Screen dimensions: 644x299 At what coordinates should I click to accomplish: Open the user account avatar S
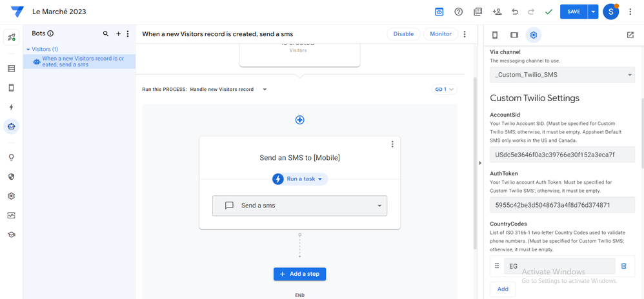point(610,12)
